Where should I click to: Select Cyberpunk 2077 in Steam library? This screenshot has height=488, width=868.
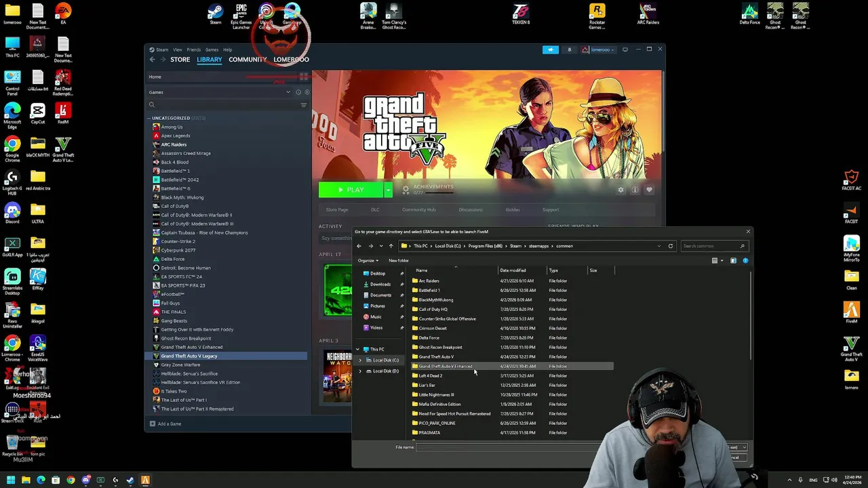178,250
